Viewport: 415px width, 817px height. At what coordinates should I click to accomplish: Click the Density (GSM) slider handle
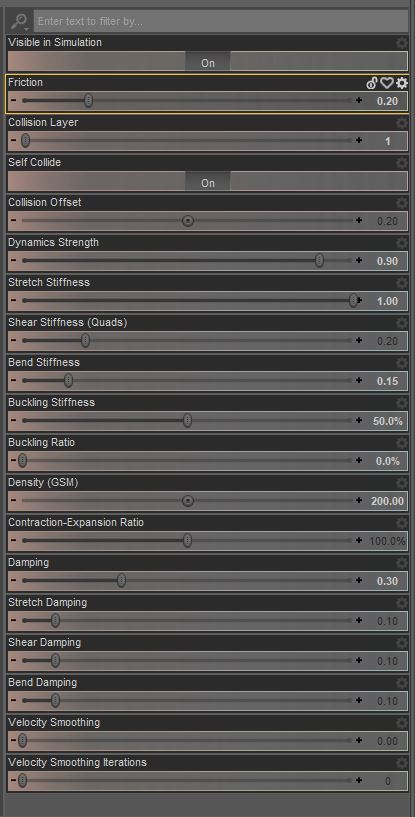[188, 501]
